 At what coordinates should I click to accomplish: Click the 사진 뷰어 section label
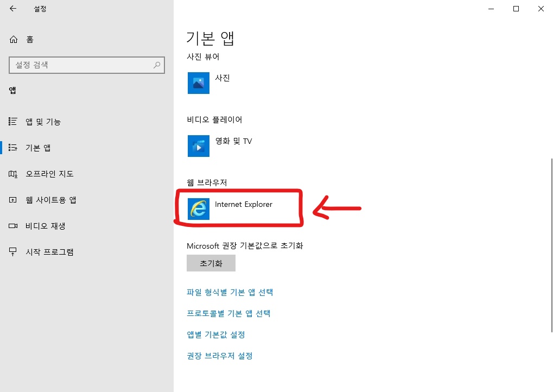(x=203, y=56)
